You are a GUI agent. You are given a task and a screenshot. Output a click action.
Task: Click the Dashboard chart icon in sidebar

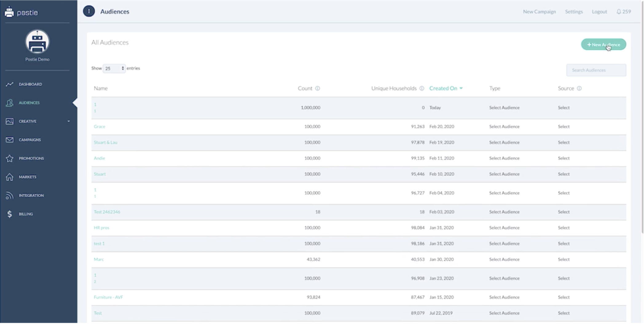10,84
